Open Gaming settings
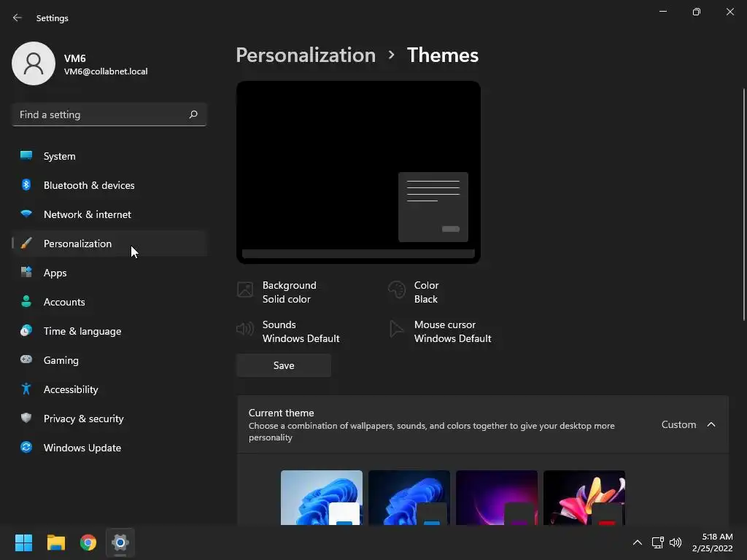The height and width of the screenshot is (560, 747). pyautogui.click(x=109, y=360)
